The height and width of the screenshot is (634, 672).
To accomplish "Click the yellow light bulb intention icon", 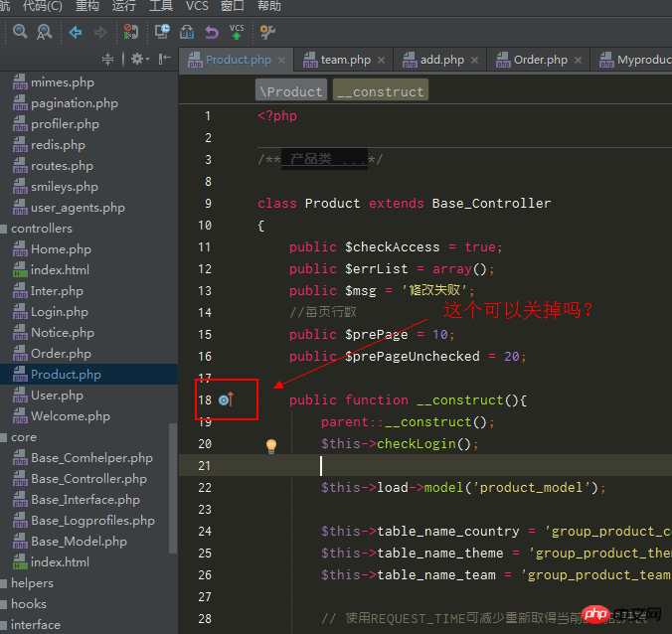I will pyautogui.click(x=270, y=445).
